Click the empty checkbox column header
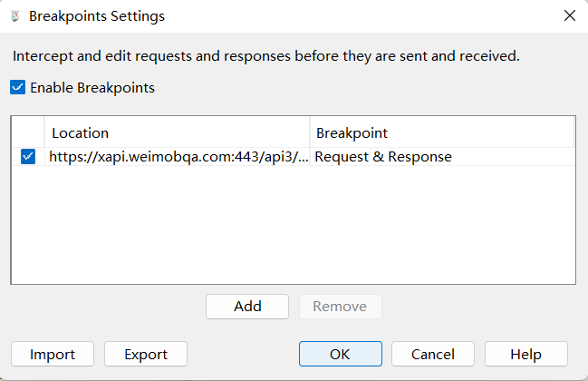 coord(28,133)
